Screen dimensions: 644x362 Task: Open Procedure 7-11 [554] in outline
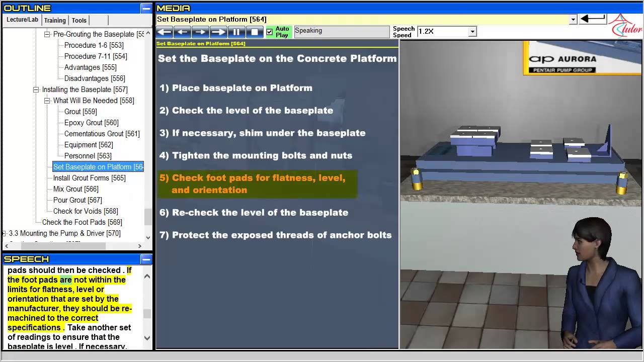tap(96, 56)
